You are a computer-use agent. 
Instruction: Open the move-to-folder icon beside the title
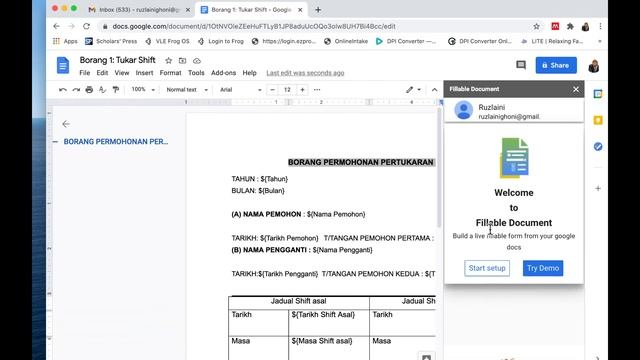(x=182, y=60)
